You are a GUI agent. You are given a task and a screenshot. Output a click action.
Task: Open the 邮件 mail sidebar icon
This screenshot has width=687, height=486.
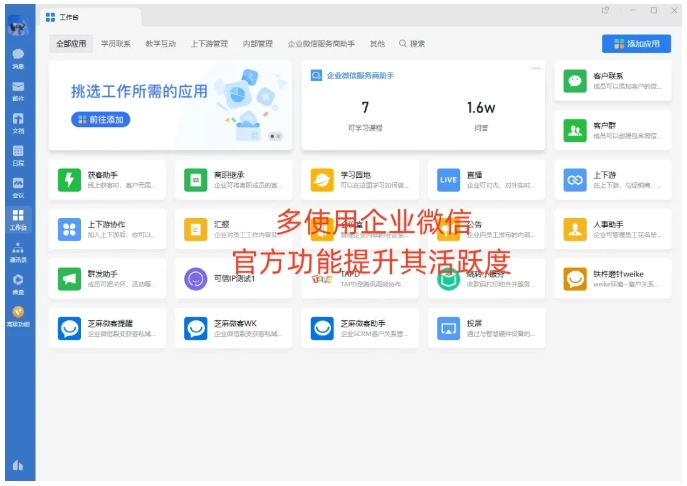tap(18, 91)
